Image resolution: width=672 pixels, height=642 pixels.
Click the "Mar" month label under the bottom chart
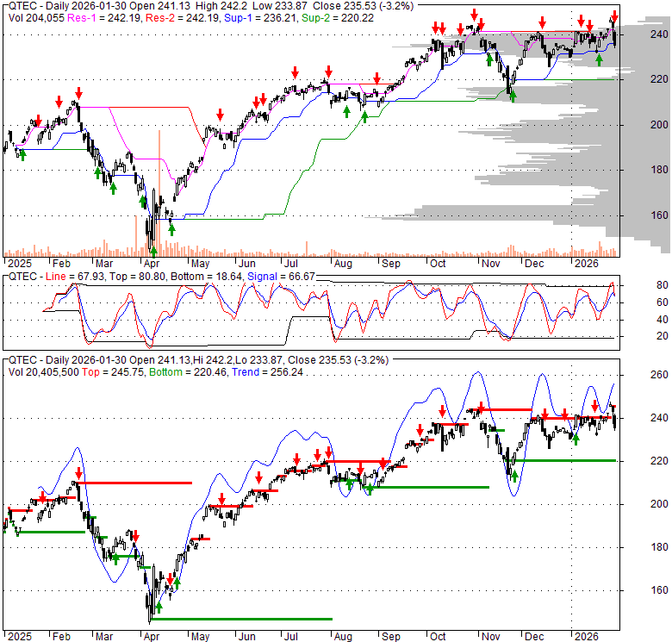[x=104, y=637]
